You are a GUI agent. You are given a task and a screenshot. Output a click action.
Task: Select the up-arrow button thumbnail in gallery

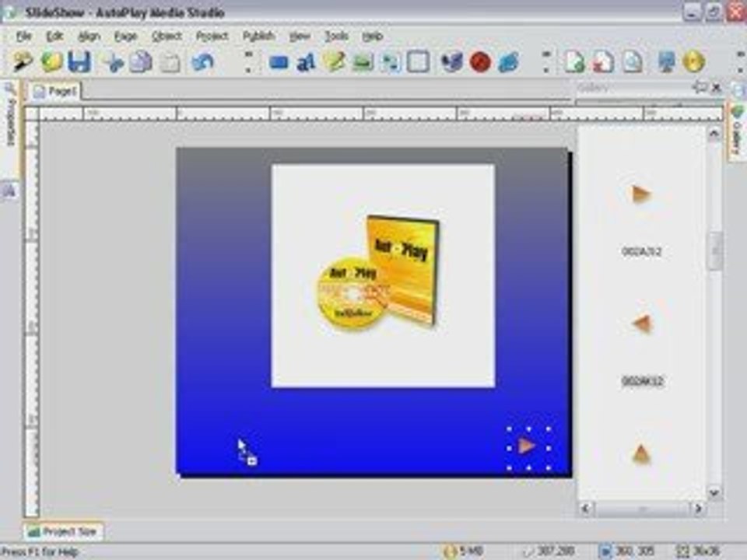point(641,453)
